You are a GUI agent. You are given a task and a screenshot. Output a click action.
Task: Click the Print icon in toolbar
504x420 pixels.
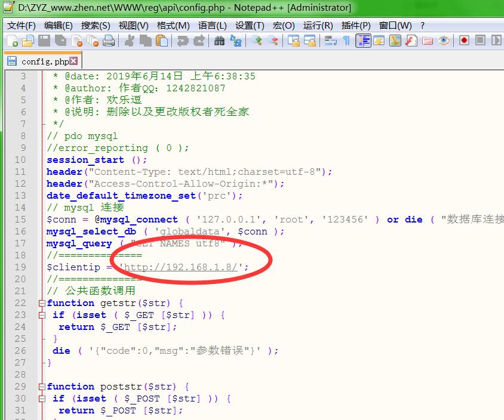(109, 41)
